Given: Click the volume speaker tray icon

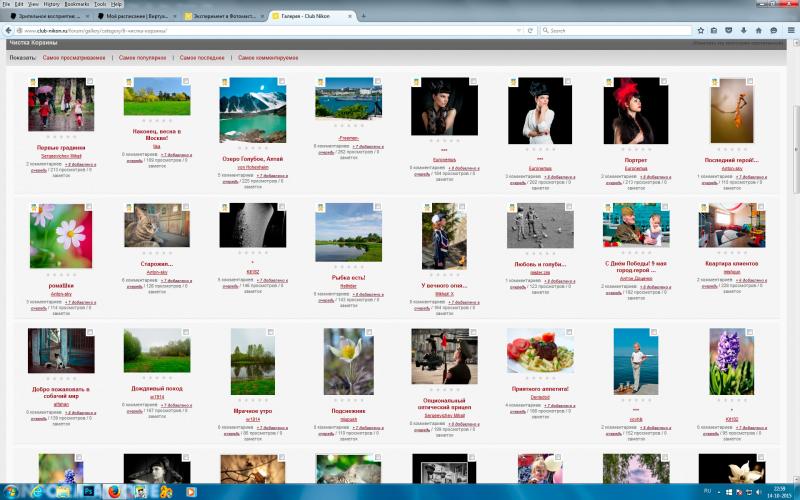Looking at the screenshot, I should (759, 492).
